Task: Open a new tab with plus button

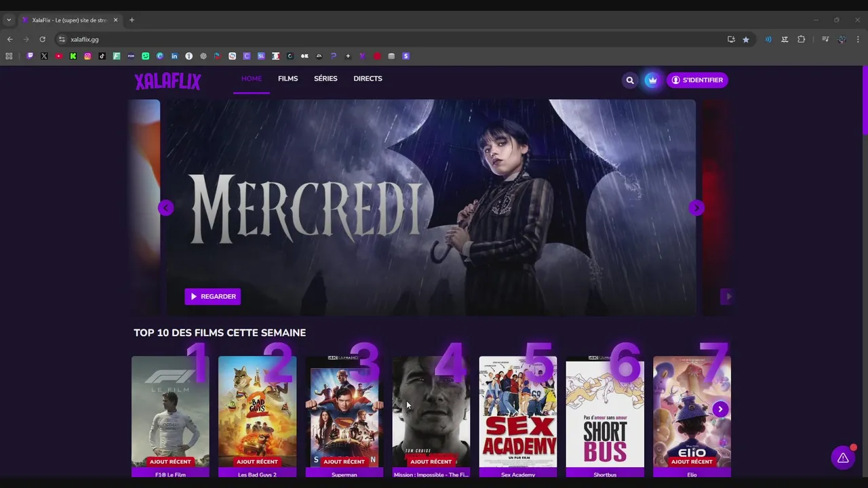Action: pyautogui.click(x=132, y=20)
